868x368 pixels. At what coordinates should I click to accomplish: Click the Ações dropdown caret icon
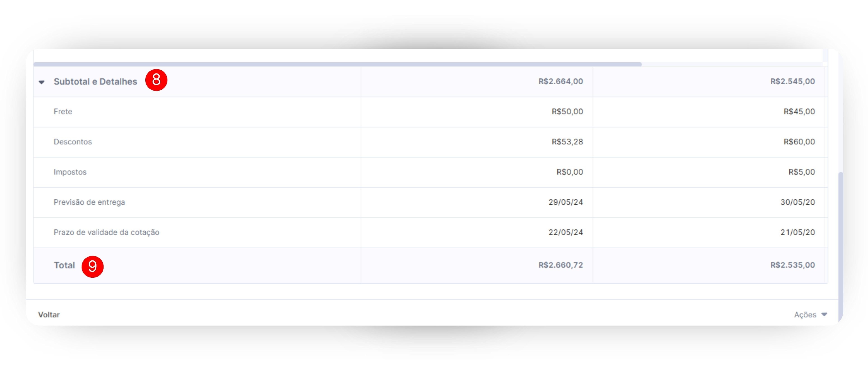click(x=824, y=314)
